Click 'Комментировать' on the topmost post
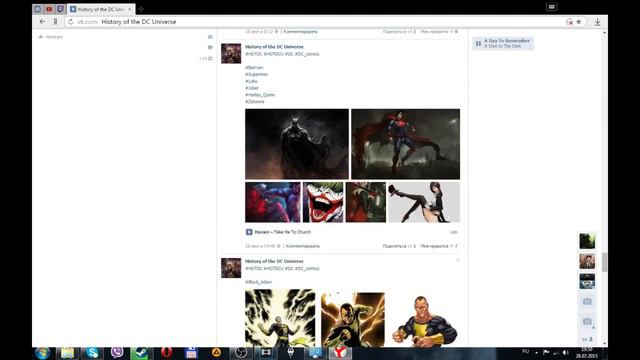The width and height of the screenshot is (640, 360). [x=300, y=31]
